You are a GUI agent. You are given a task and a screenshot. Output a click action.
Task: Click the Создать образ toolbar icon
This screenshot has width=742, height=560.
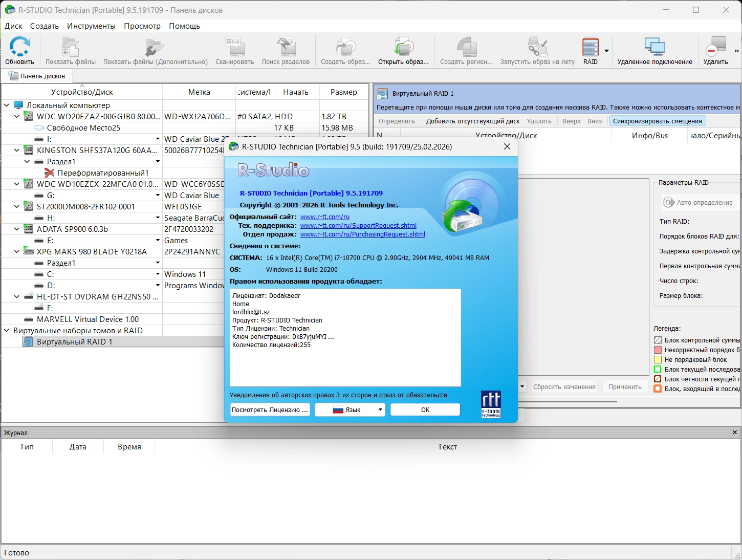point(345,47)
